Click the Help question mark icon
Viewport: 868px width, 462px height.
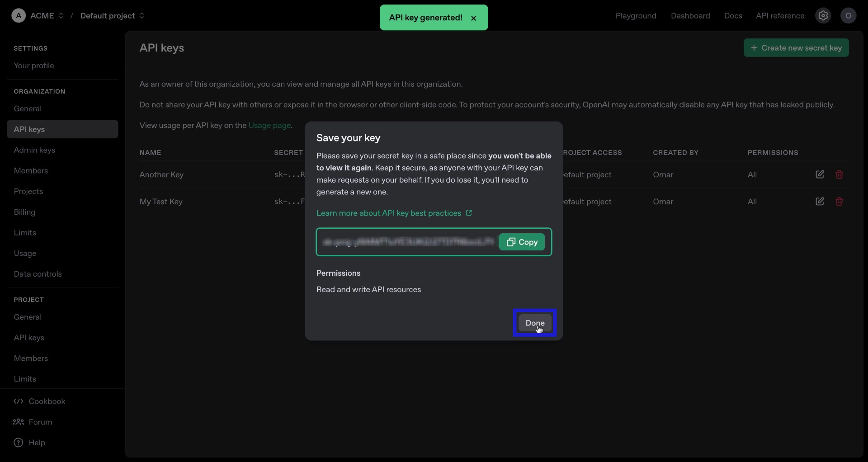coord(18,443)
